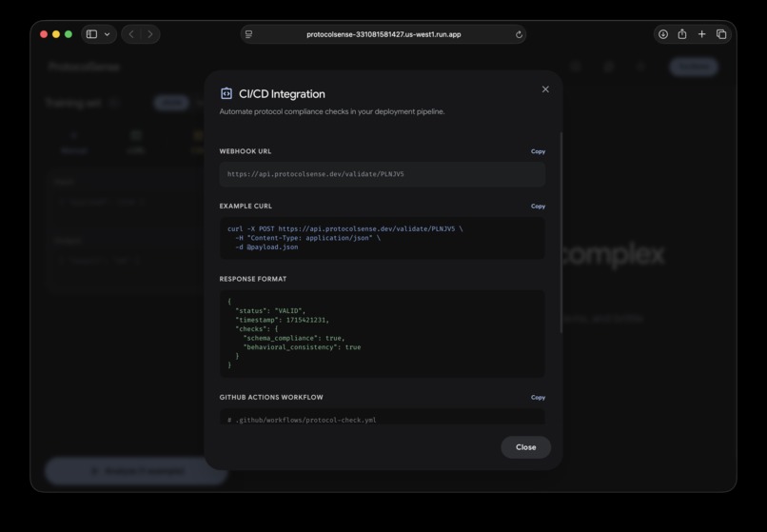Click the Share icon in toolbar
This screenshot has height=532, width=767.
682,34
